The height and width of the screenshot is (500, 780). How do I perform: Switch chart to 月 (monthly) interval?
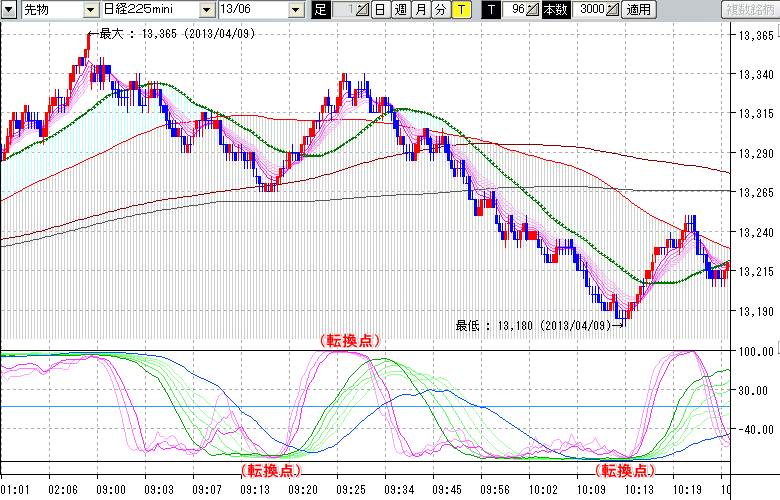click(x=420, y=10)
